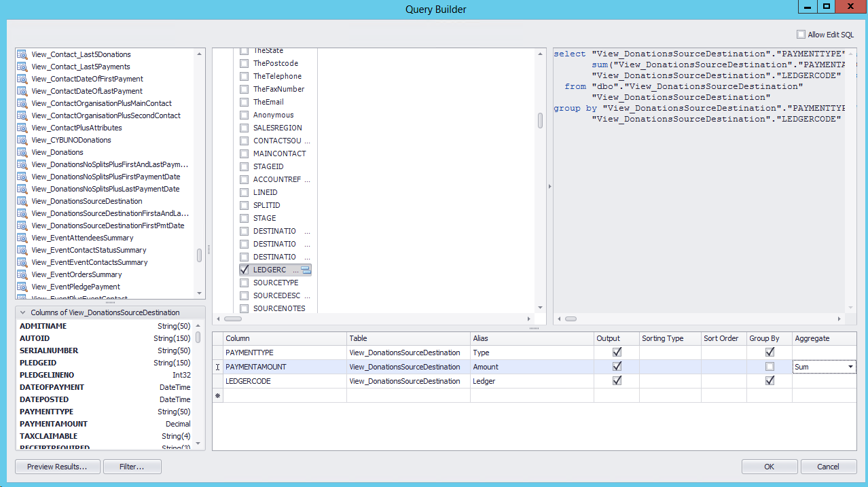Toggle Output checkbox for PAYMENTTYPE row

[x=617, y=353]
